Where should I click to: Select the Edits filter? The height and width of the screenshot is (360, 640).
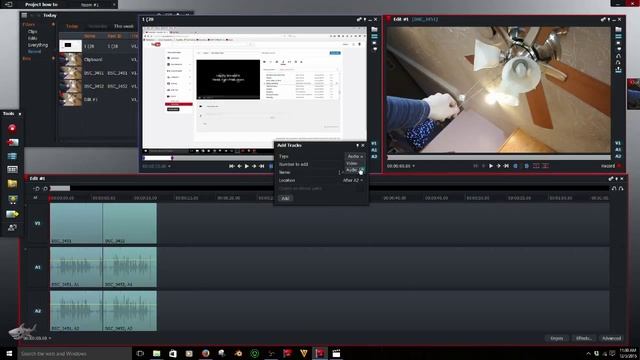pos(33,38)
